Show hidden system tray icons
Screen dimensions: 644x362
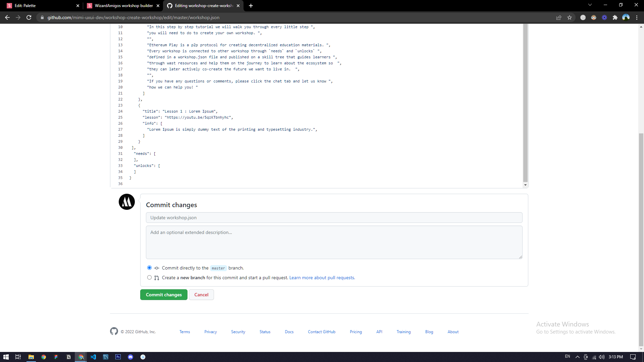577,357
